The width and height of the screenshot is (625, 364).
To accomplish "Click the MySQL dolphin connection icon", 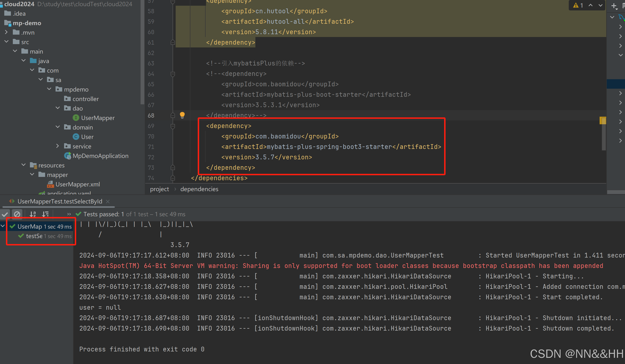I will pos(621,17).
